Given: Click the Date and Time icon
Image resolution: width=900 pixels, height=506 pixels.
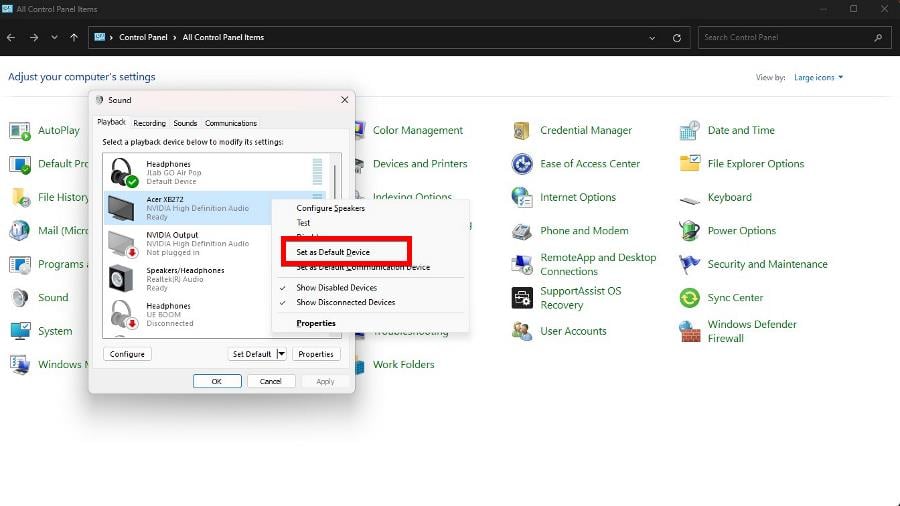Looking at the screenshot, I should pos(689,131).
